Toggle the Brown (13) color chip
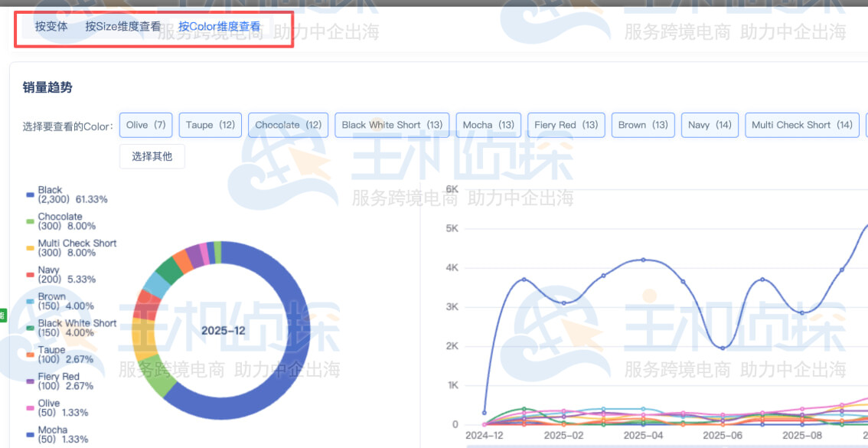Image resolution: width=868 pixels, height=448 pixels. [x=643, y=125]
